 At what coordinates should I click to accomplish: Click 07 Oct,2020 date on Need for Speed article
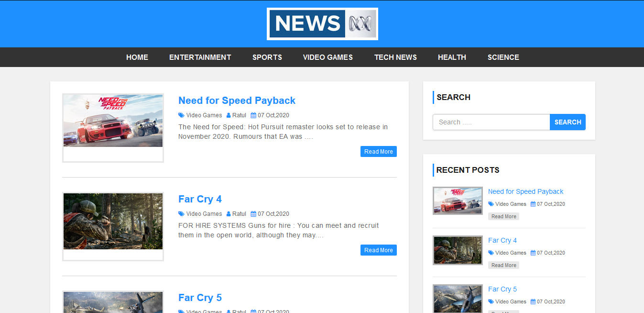click(x=273, y=115)
